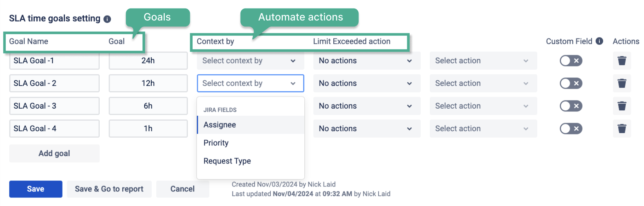Remove SLA Goal - 3 using trash icon
The image size is (644, 206).
coord(622,106)
